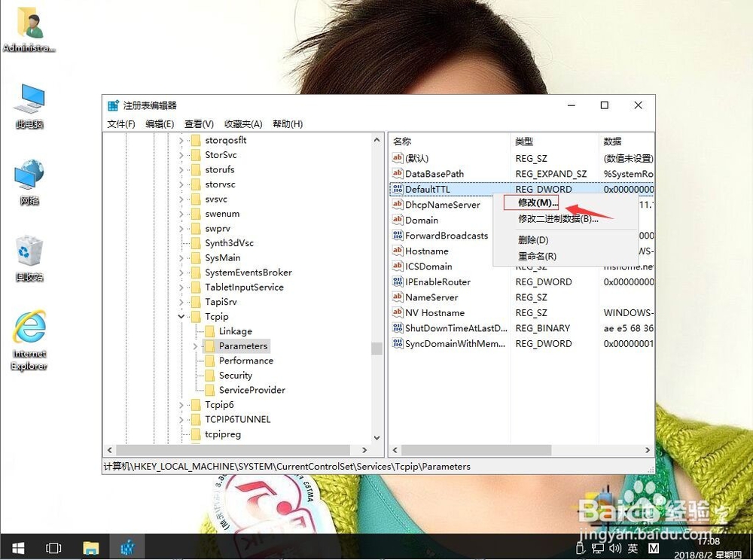
Task: Click the tree pane horizontal scroll-right arrow
Action: (364, 450)
